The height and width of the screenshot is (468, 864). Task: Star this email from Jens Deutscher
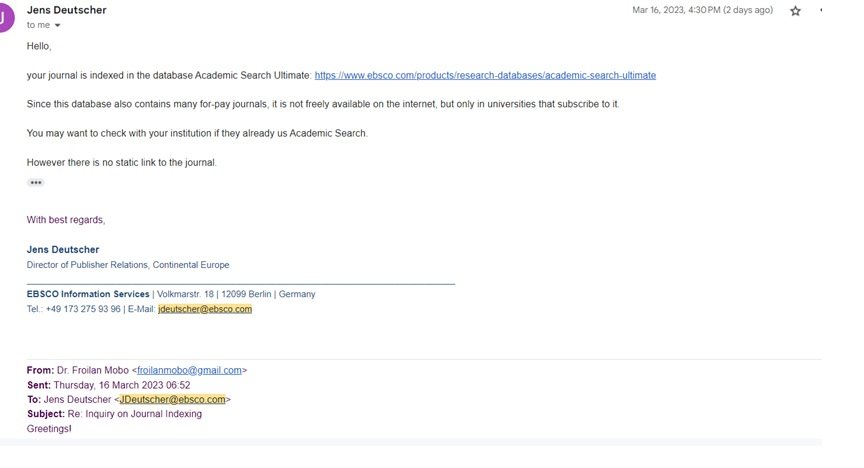(795, 10)
